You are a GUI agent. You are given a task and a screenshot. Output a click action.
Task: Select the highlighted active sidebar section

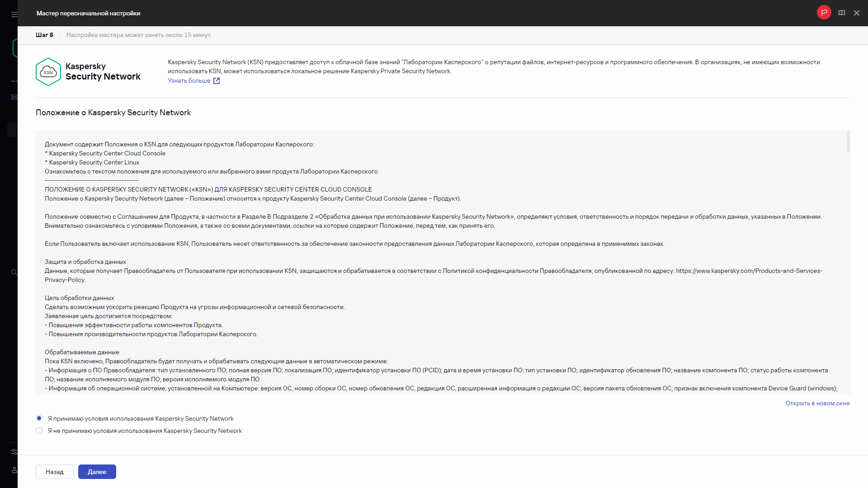click(x=14, y=129)
